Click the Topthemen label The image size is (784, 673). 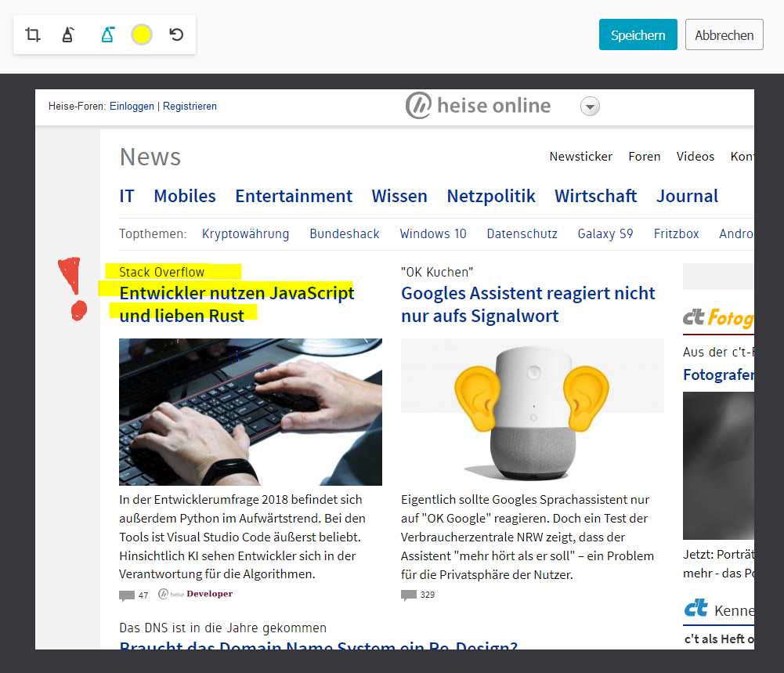153,233
